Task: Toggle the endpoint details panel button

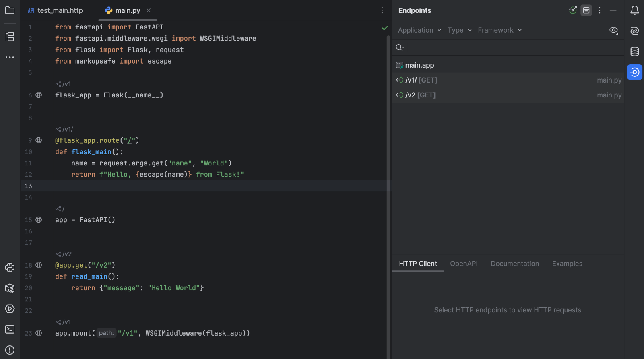Action: [x=586, y=10]
